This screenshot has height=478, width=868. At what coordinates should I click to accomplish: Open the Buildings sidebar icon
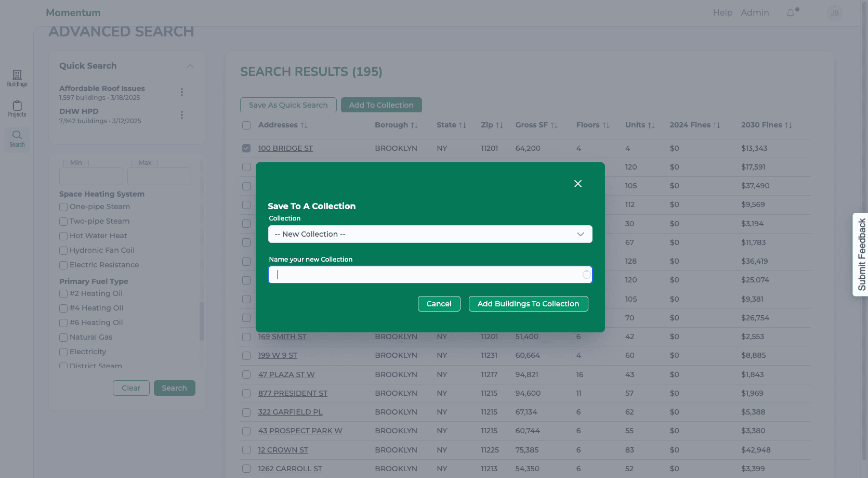[x=17, y=79]
